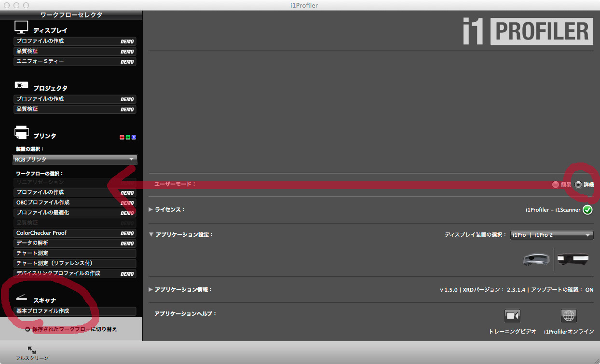Image resolution: width=600 pixels, height=364 pixels.
Task: Click the フルスクリーン fullscreen icon
Action: (32, 350)
